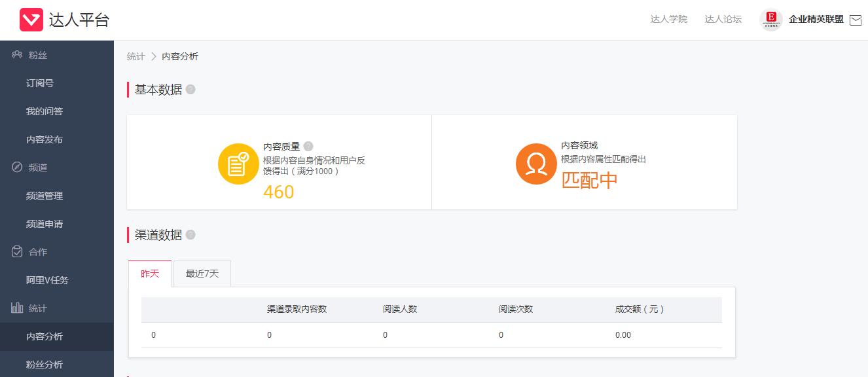View the 基本数据 help tooltip icon
868x377 pixels.
tap(190, 90)
